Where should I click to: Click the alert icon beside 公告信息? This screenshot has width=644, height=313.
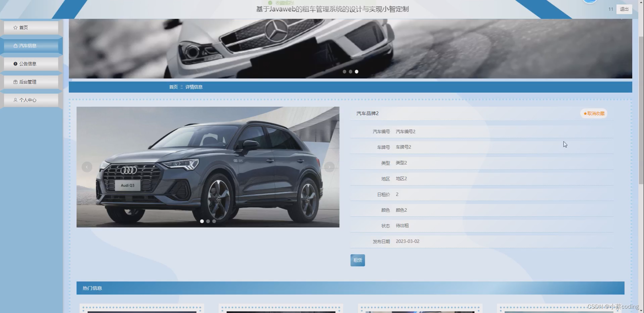coord(15,64)
